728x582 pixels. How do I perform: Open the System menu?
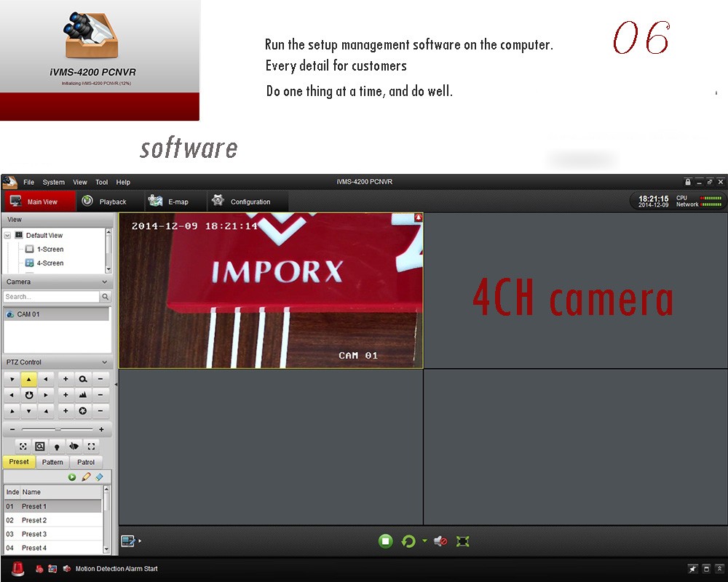tap(53, 182)
